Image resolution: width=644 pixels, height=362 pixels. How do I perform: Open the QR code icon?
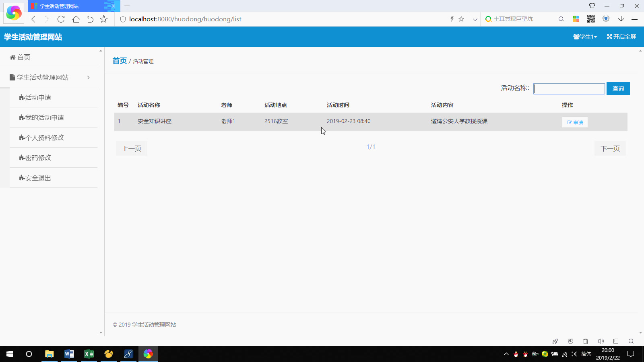click(x=591, y=19)
